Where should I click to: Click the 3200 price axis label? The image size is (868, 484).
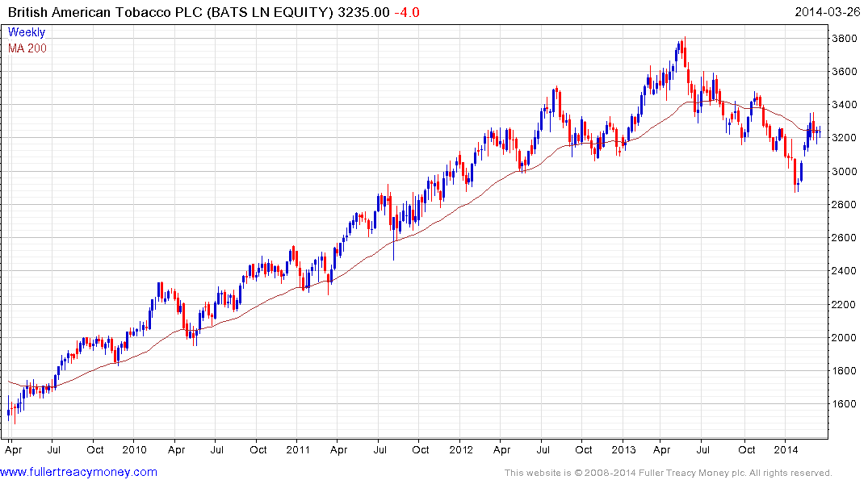coord(845,138)
